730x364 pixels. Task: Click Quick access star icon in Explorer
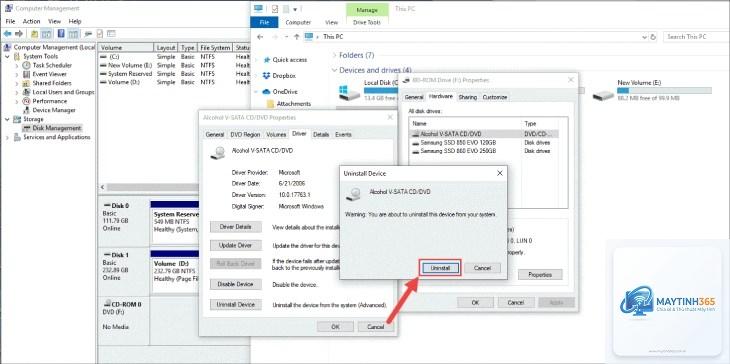click(267, 60)
